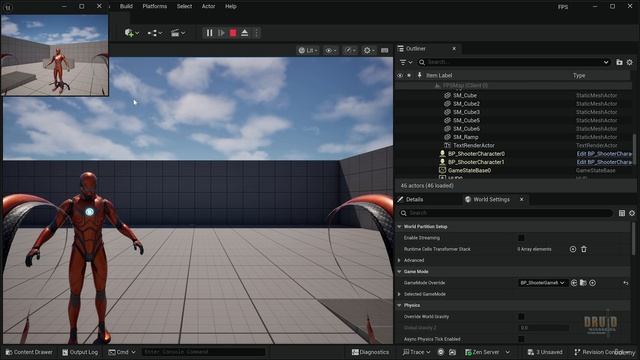The image size is (640, 360).
Task: Enable Async Physics Tick Enabled checkbox
Action: 521,339
